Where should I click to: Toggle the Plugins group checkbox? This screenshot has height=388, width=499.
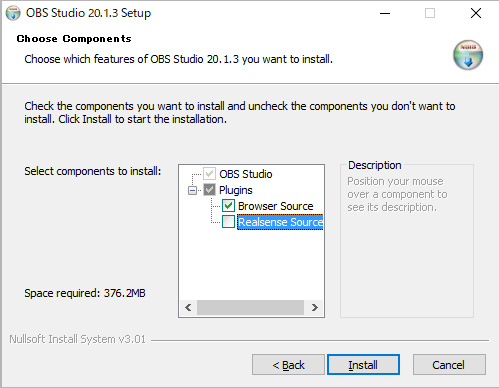[x=209, y=190]
